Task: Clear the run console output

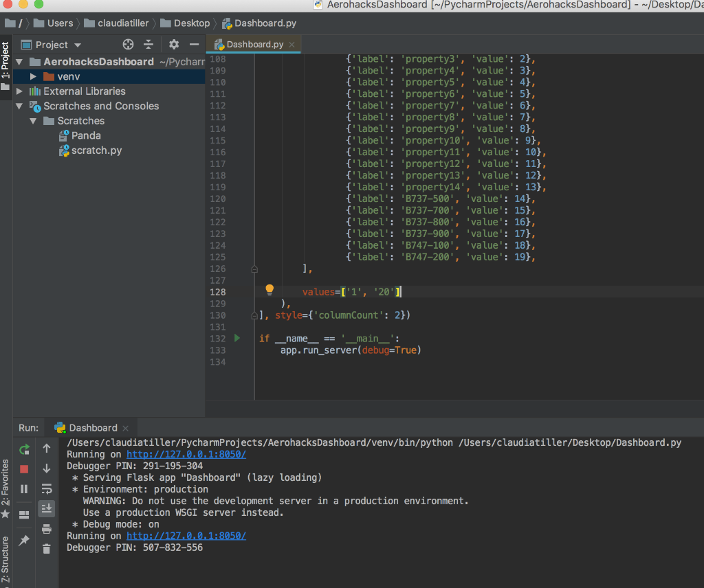Action: [x=47, y=547]
